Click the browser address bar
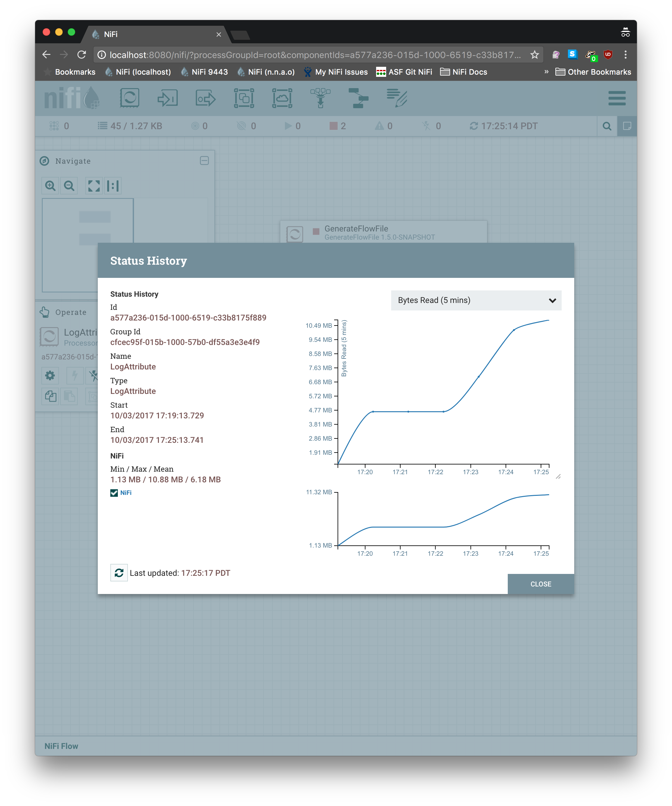This screenshot has height=806, width=672. click(x=314, y=55)
